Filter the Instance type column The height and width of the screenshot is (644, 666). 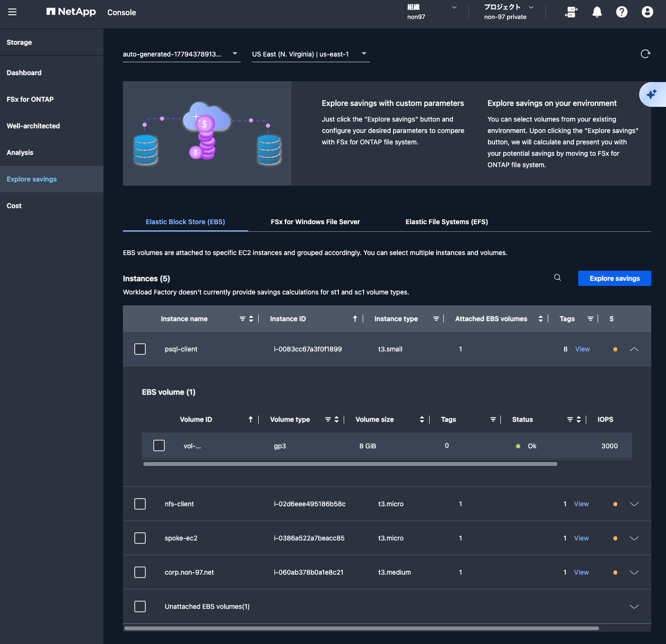pos(436,319)
